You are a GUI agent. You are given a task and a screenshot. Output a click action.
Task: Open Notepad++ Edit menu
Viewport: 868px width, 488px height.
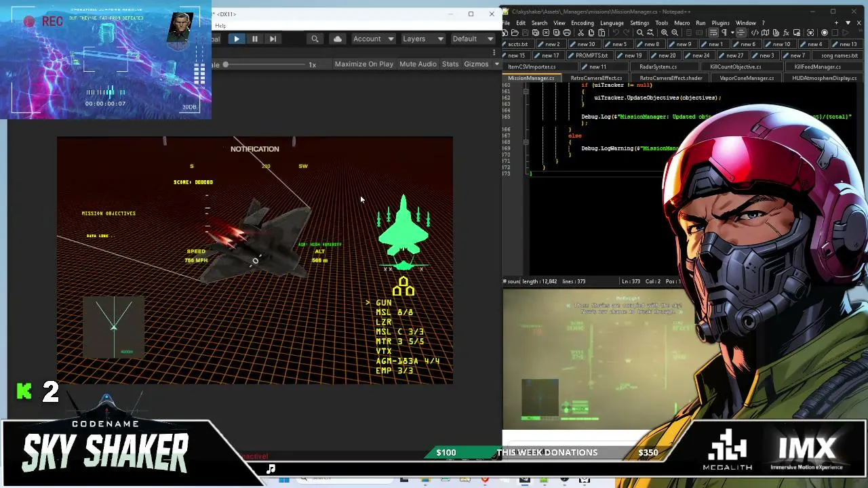pyautogui.click(x=521, y=23)
